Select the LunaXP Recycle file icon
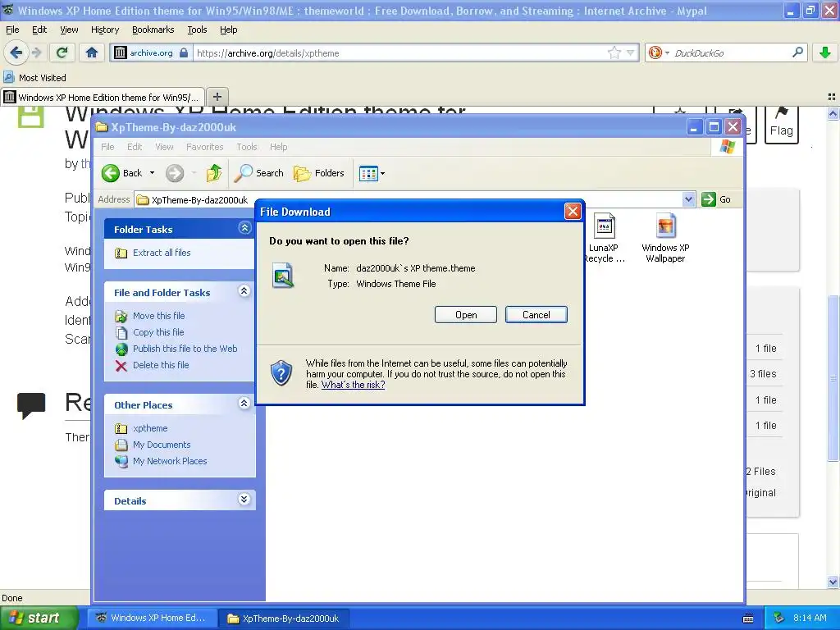This screenshot has width=840, height=630. point(604,237)
